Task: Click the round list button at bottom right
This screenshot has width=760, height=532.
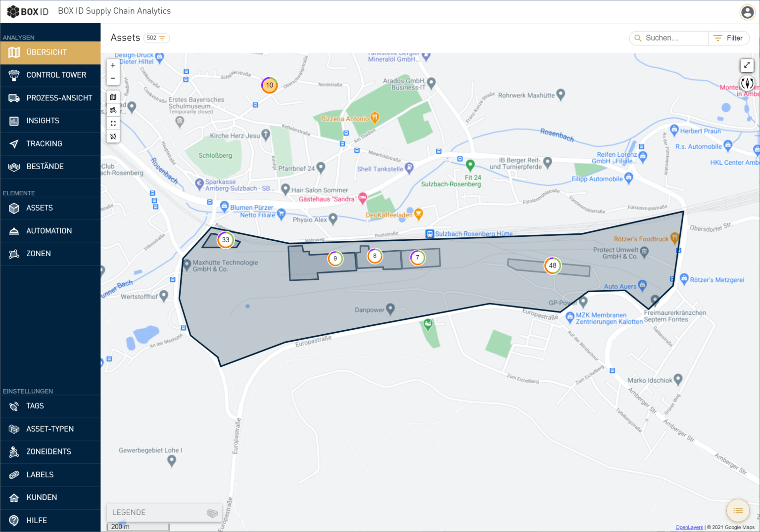Action: tap(738, 511)
